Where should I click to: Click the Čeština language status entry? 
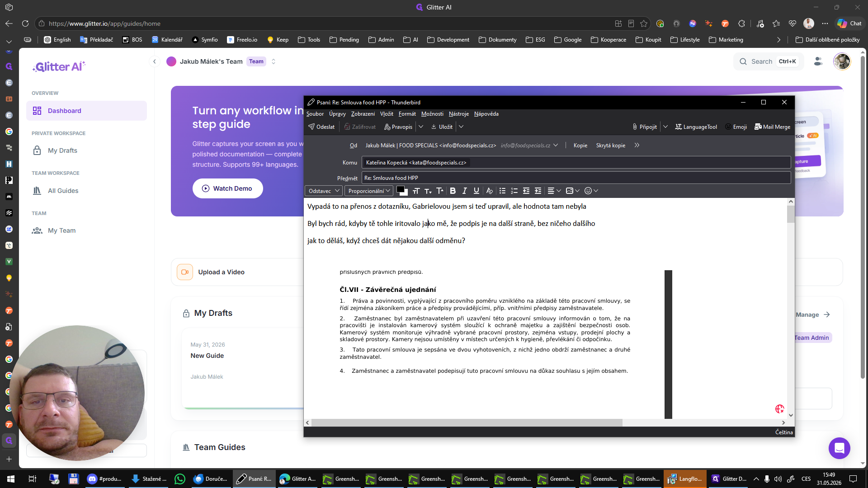tap(784, 432)
